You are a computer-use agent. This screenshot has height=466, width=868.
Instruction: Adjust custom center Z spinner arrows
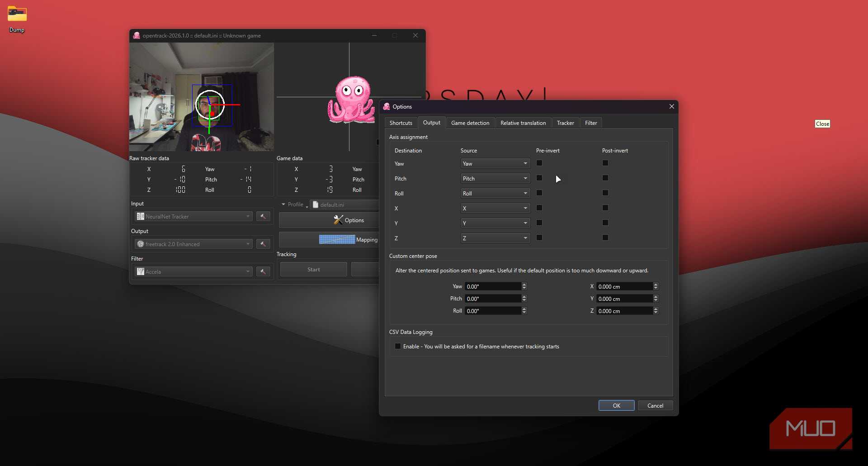[x=656, y=311]
